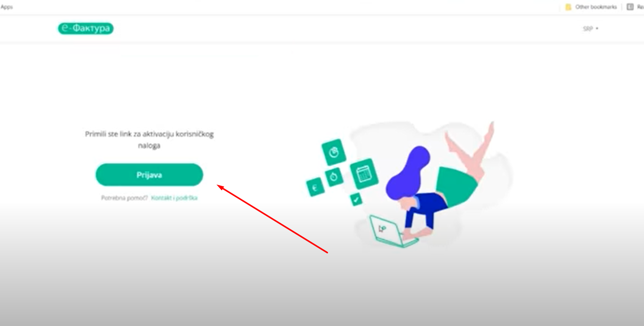The image size is (644, 326).
Task: Click the green Prijava button
Action: [149, 175]
